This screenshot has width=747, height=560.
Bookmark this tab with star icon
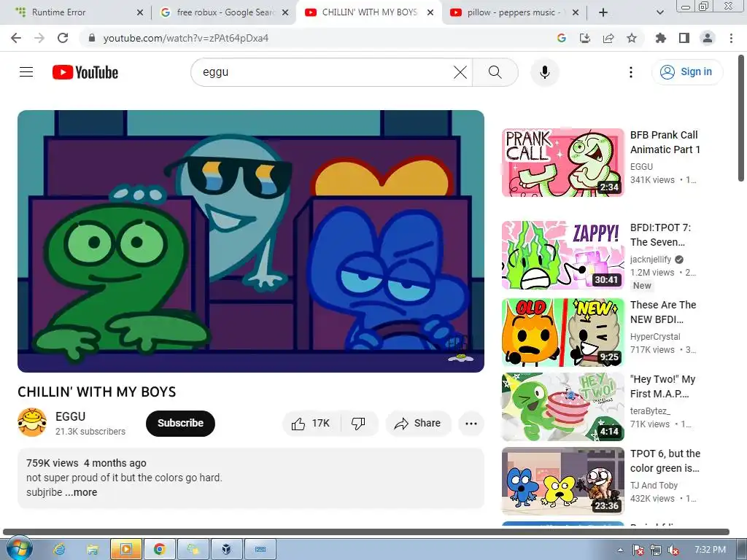(632, 38)
